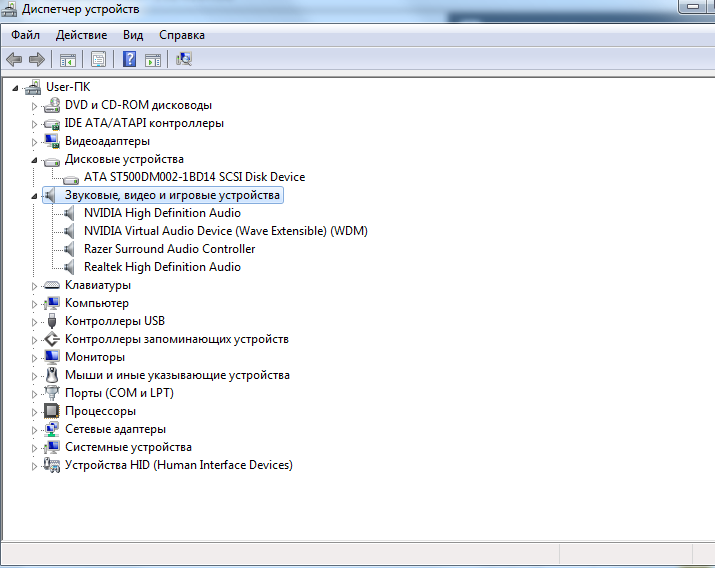Viewport: 715px width, 568px height.
Task: Expand the Сетевые адаптеры node
Action: pos(34,430)
